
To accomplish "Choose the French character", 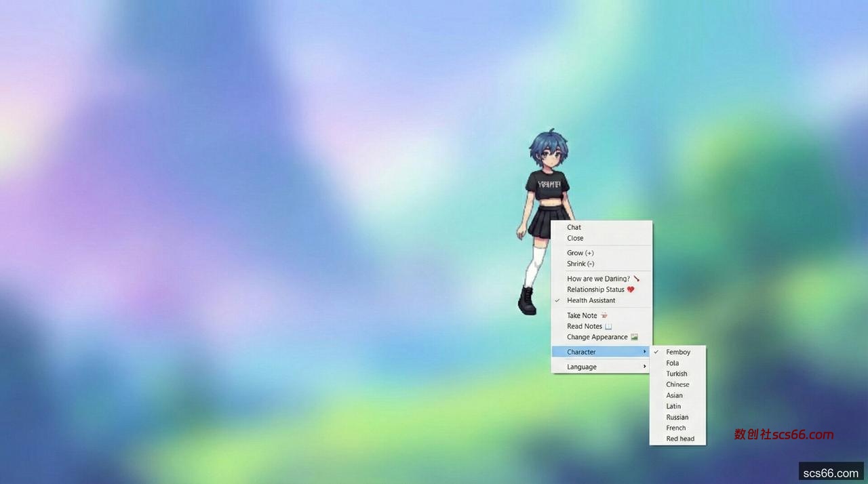I will tap(675, 428).
